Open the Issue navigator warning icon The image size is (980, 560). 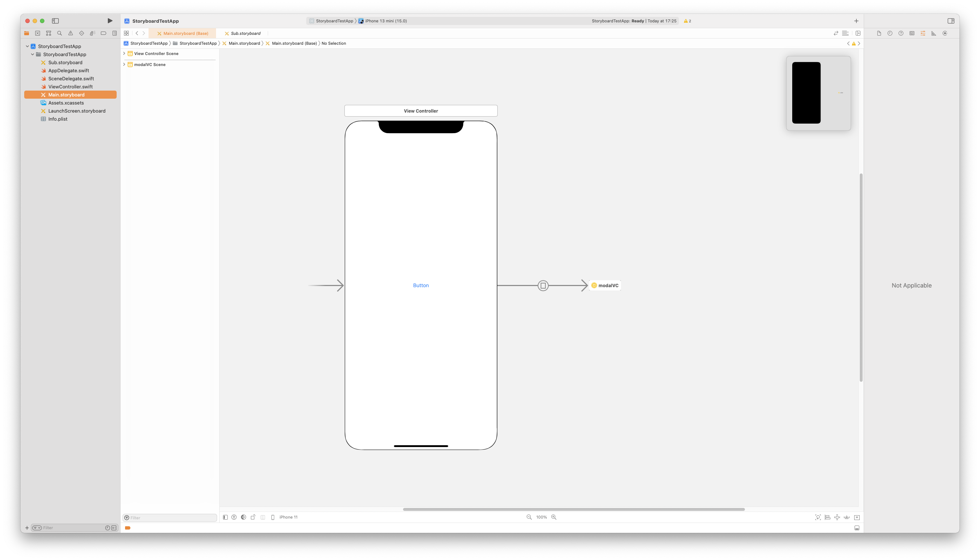pyautogui.click(x=70, y=33)
